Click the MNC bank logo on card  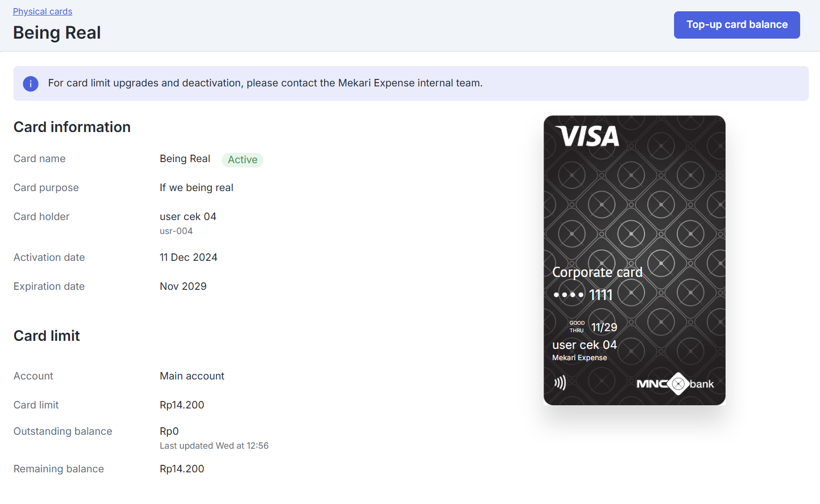coord(675,384)
